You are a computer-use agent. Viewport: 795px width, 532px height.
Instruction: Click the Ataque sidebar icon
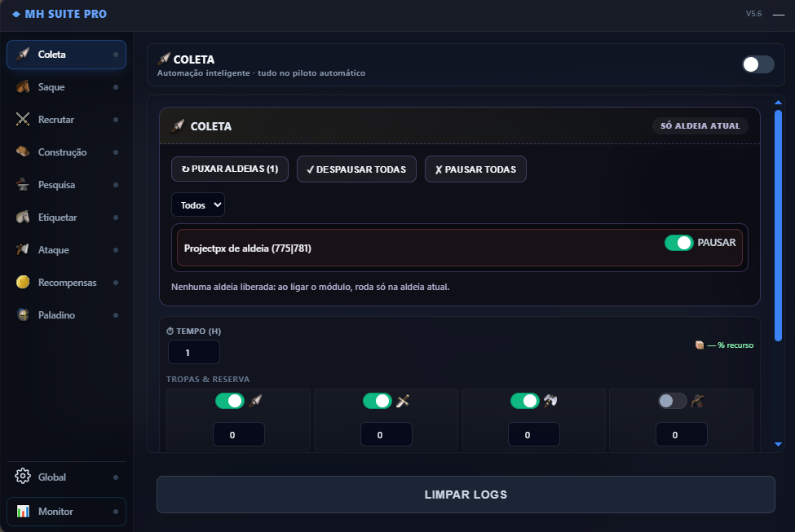click(23, 250)
